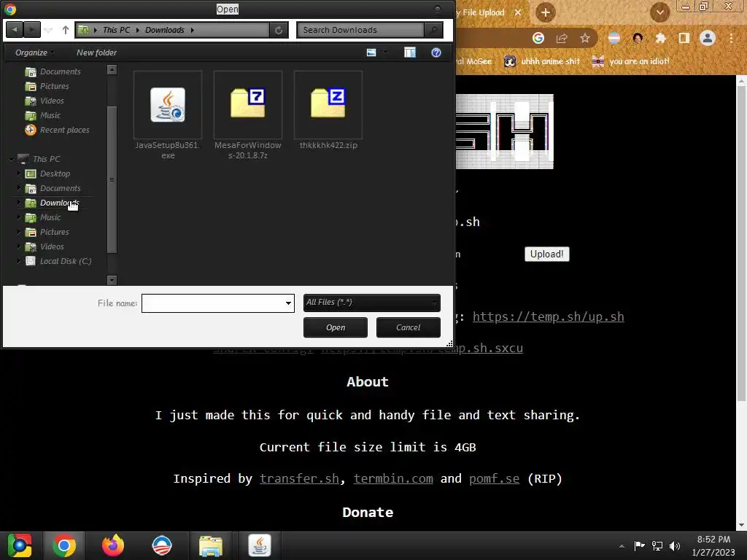
Task: Open the Organize menu
Action: pyautogui.click(x=34, y=52)
